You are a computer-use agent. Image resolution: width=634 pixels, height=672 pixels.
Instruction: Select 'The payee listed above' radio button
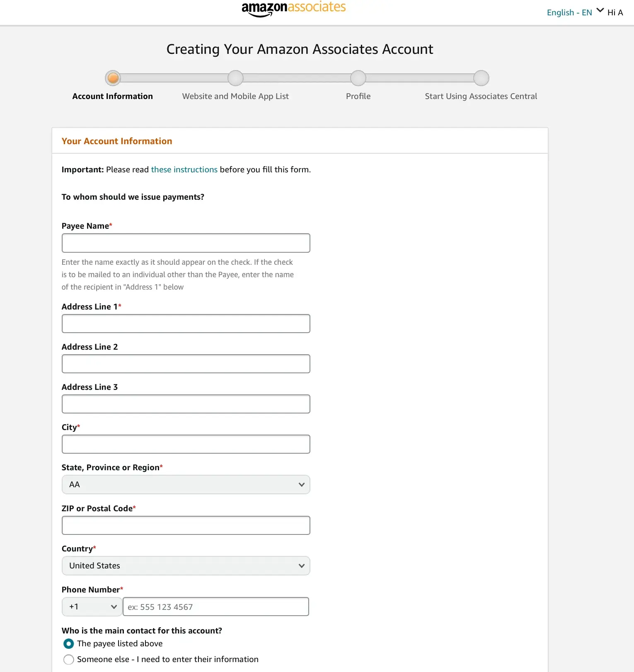click(68, 644)
